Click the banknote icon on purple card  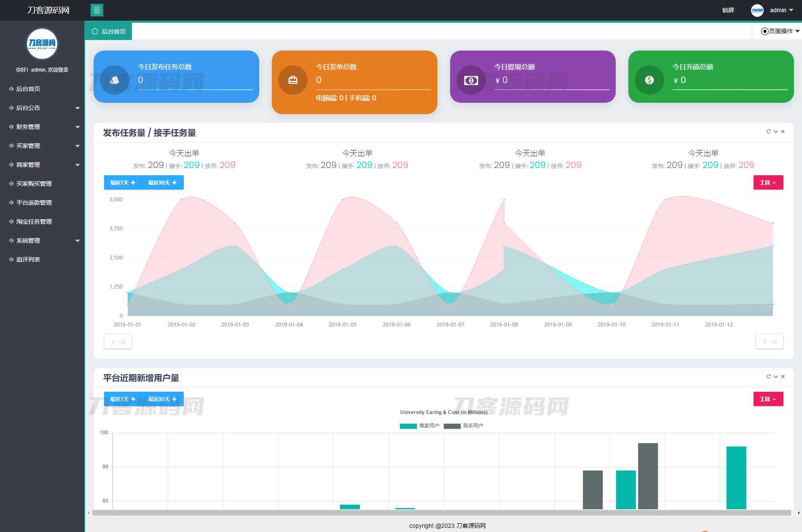click(x=471, y=80)
